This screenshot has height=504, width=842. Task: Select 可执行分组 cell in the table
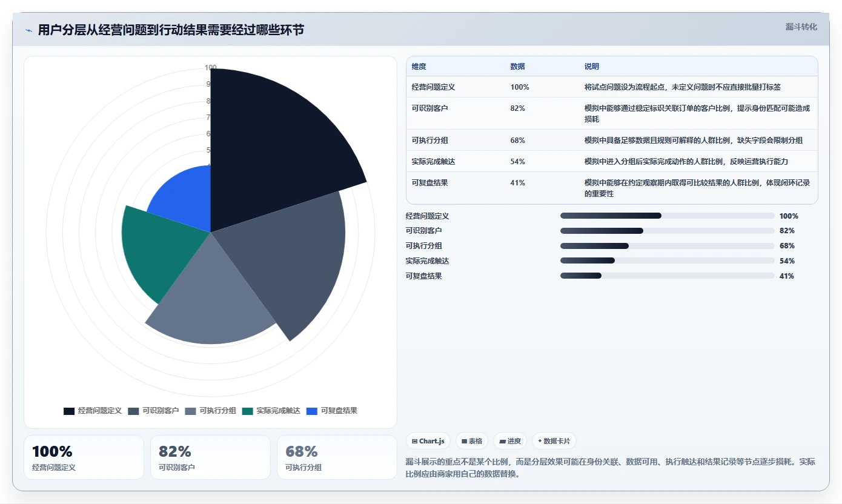(429, 141)
